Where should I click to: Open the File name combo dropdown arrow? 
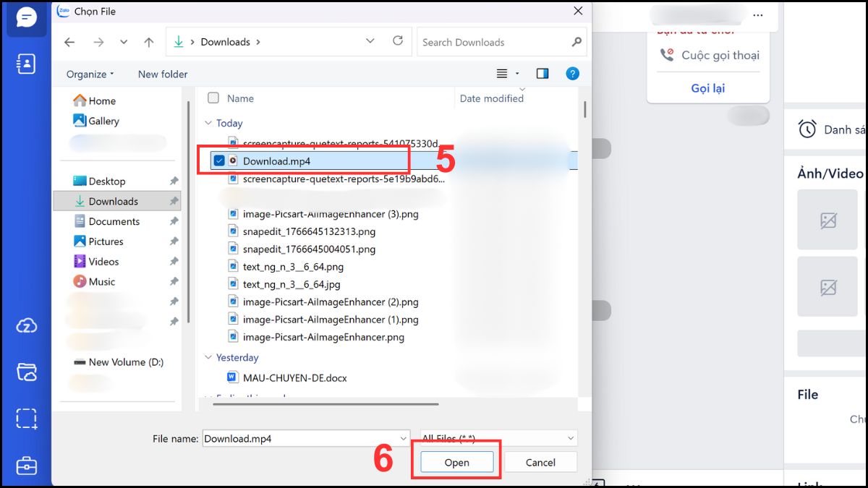404,438
